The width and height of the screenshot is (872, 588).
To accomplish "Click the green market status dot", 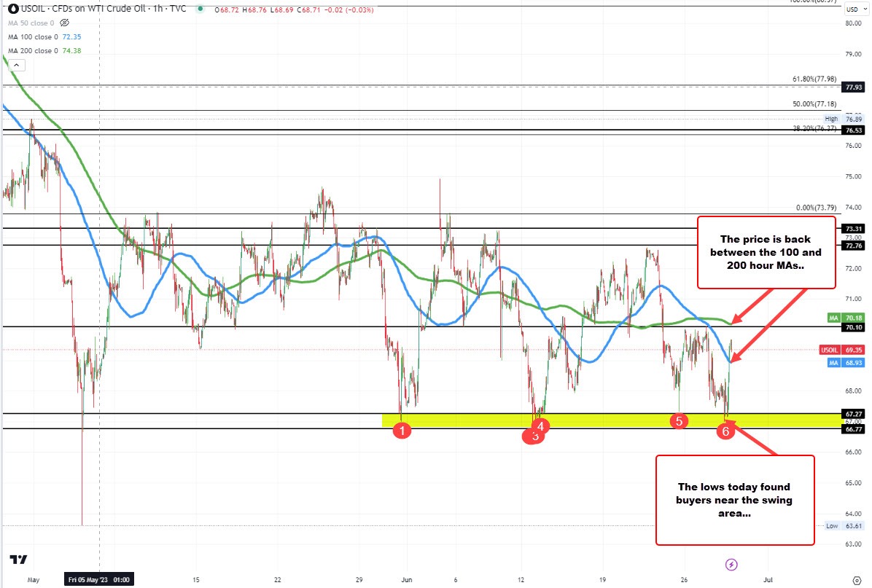I will coord(201,9).
